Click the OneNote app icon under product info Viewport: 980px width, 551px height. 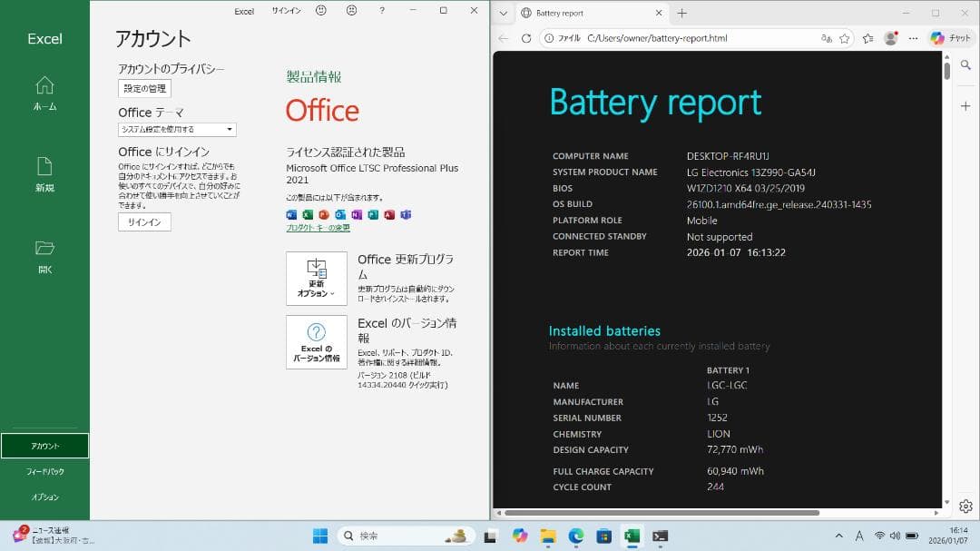click(358, 215)
